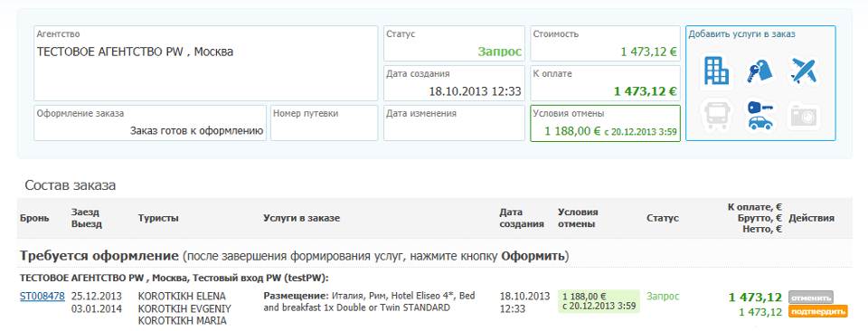
Task: Click cancellation terms badge in booking row
Action: coord(599,301)
